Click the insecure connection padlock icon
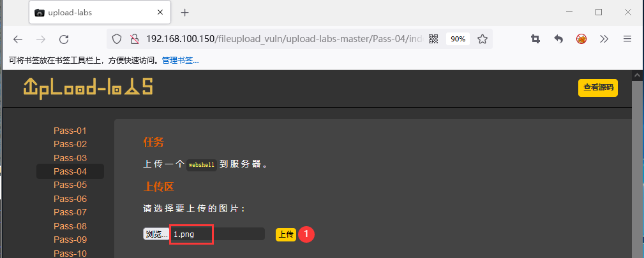The height and width of the screenshot is (258, 644). 134,39
